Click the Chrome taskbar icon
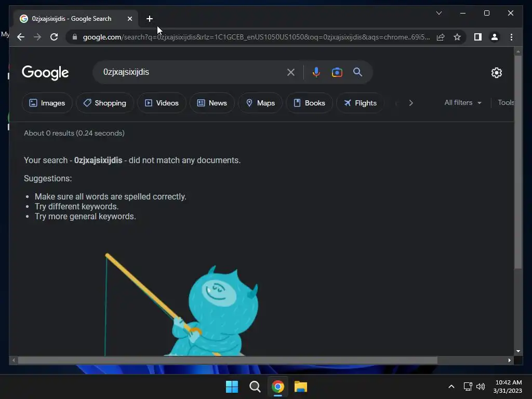Image resolution: width=532 pixels, height=399 pixels. [x=277, y=387]
